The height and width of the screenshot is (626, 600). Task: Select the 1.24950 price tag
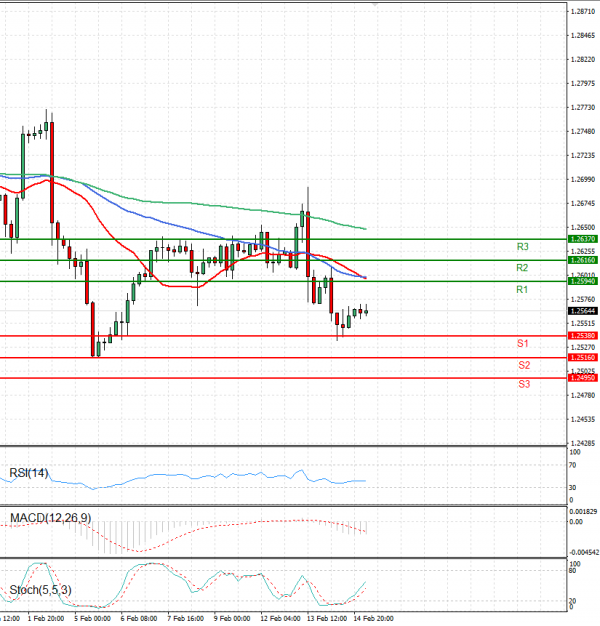pos(583,378)
